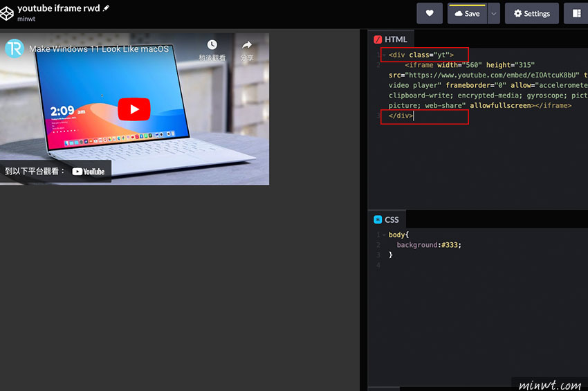Open pen Settings
This screenshot has width=588, height=391.
tap(532, 14)
